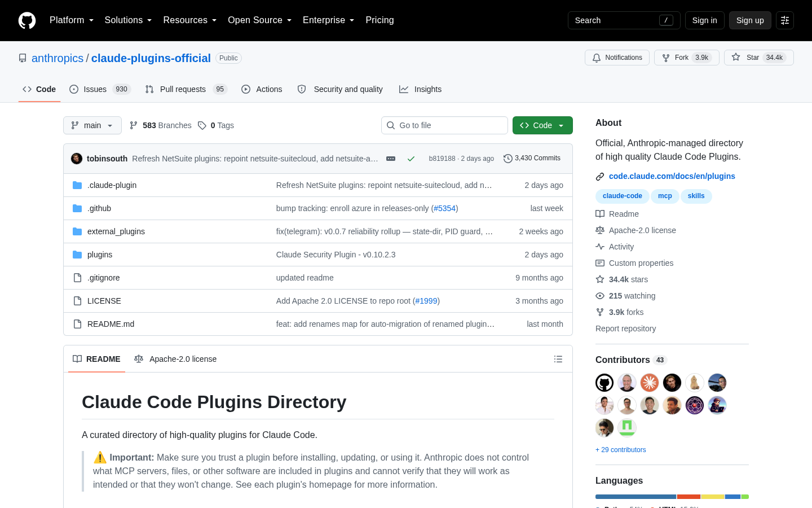
Task: Expand the Resources menu
Action: 190,20
